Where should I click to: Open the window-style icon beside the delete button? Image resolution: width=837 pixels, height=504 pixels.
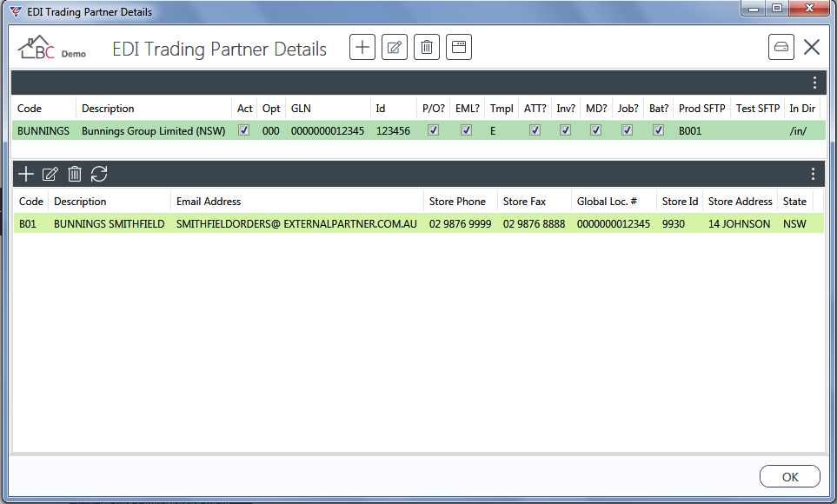point(459,47)
